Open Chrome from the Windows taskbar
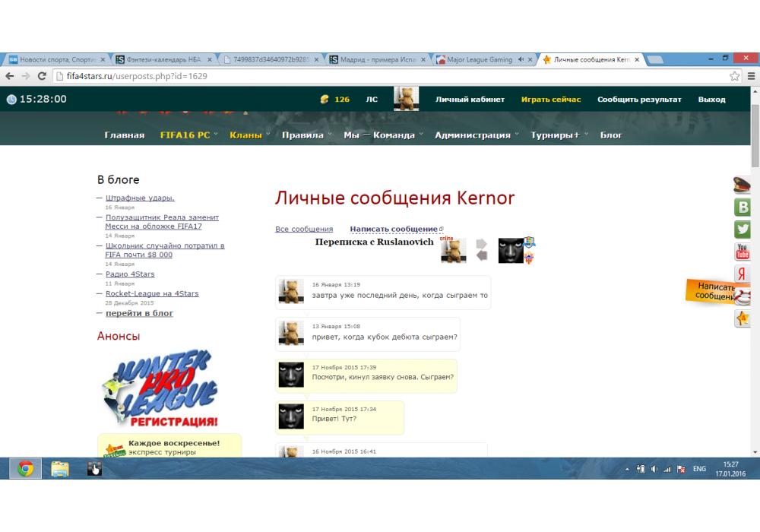 click(x=25, y=469)
